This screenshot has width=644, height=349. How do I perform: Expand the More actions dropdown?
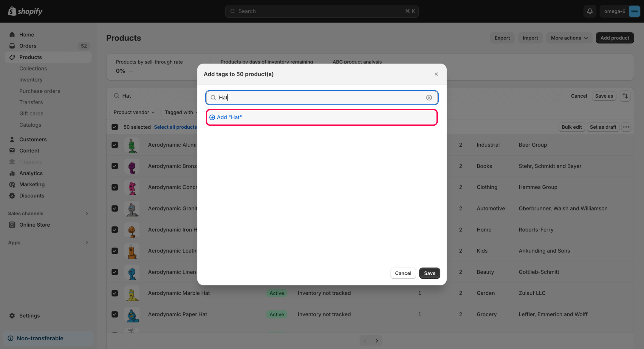pos(569,38)
